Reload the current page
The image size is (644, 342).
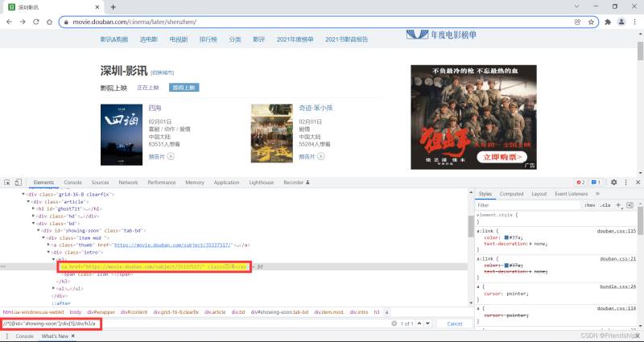(x=36, y=22)
